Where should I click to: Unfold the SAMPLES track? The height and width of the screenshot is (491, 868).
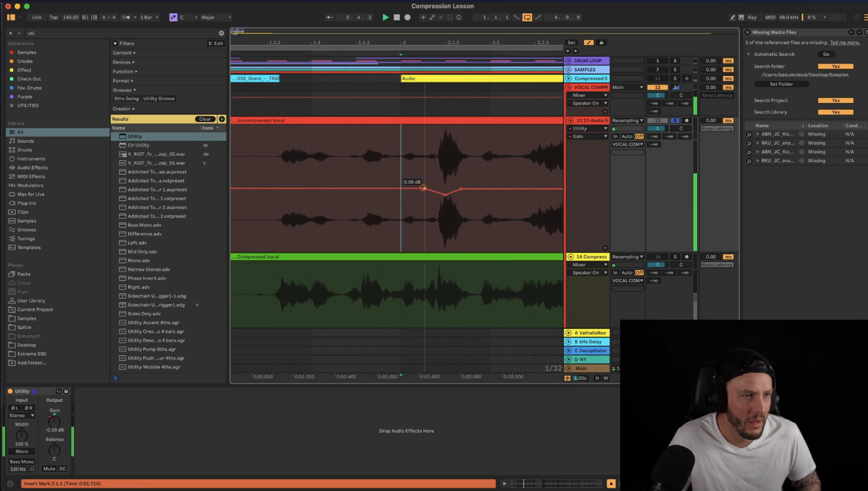click(x=568, y=70)
